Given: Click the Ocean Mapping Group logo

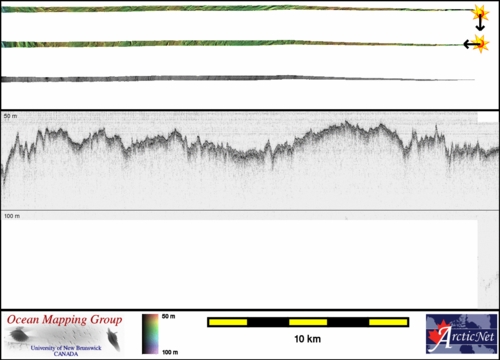Looking at the screenshot, I should pyautogui.click(x=65, y=335).
